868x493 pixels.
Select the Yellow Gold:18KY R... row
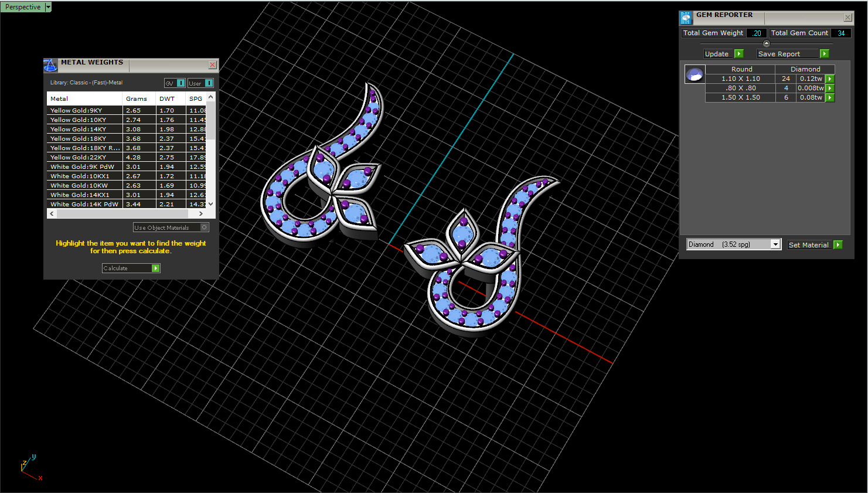127,148
